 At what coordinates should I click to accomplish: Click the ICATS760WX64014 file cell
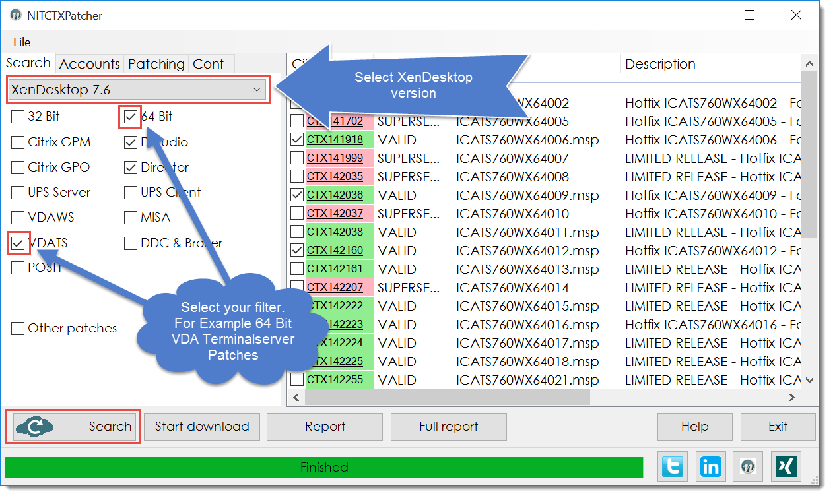coord(512,288)
